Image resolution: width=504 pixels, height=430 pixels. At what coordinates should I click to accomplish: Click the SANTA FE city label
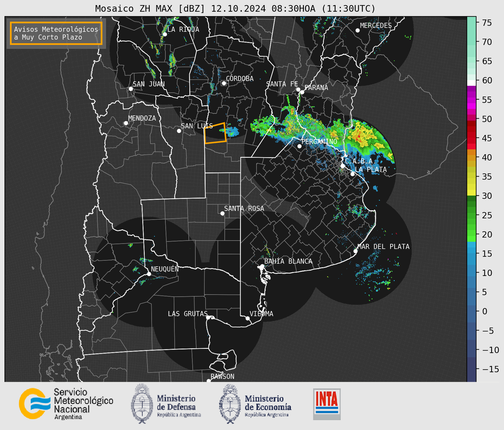(x=282, y=84)
